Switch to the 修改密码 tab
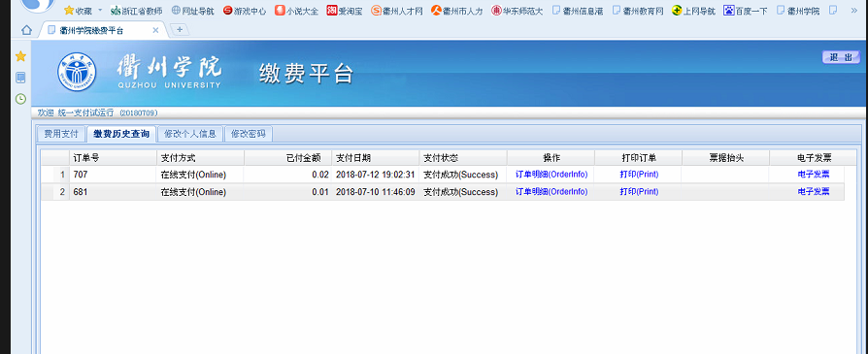 (248, 134)
